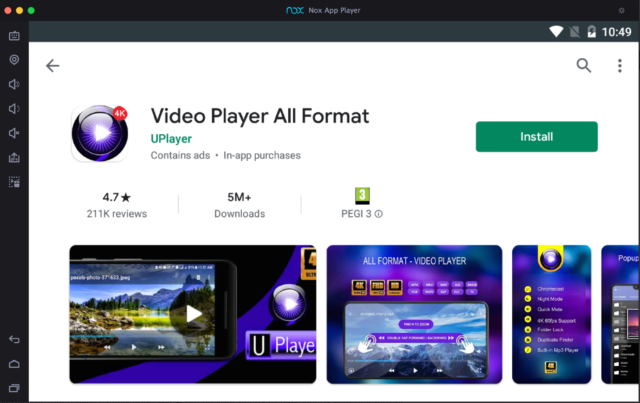Click Nox Android back button
Image resolution: width=640 pixels, height=403 pixels.
point(14,339)
